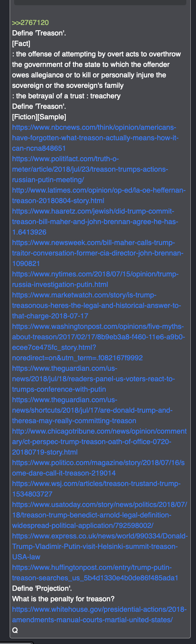Open the theguardian.com readers panel link
The height and width of the screenshot is (644, 196).
94,379
